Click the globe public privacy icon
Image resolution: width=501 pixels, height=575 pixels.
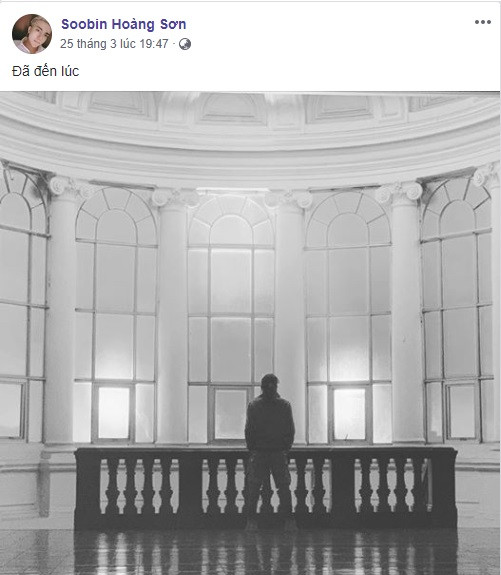(185, 44)
